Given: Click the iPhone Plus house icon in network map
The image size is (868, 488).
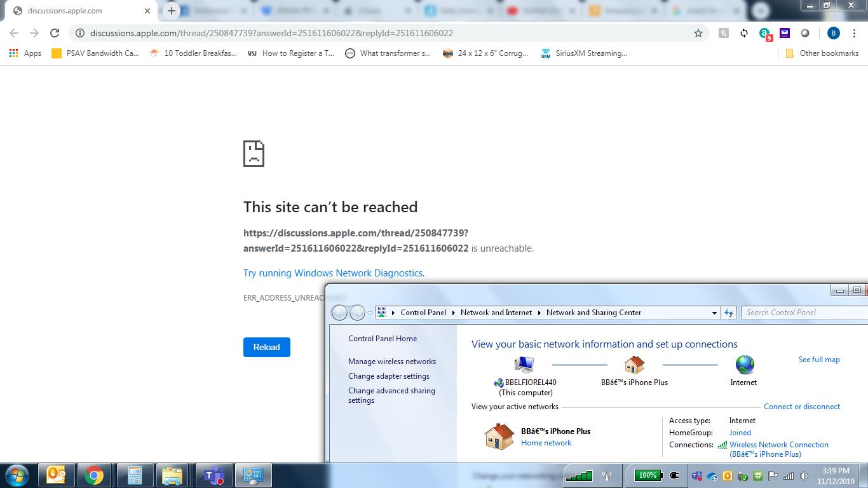Looking at the screenshot, I should pyautogui.click(x=634, y=365).
